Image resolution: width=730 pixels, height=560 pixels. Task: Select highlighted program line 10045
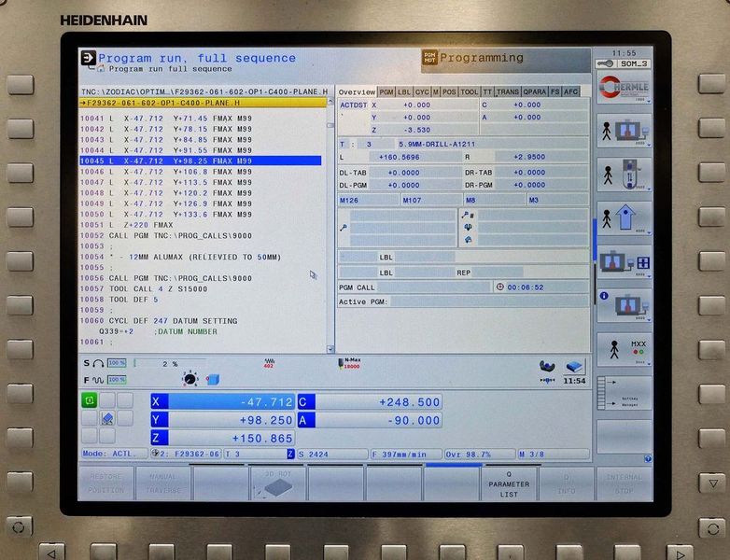pos(200,161)
